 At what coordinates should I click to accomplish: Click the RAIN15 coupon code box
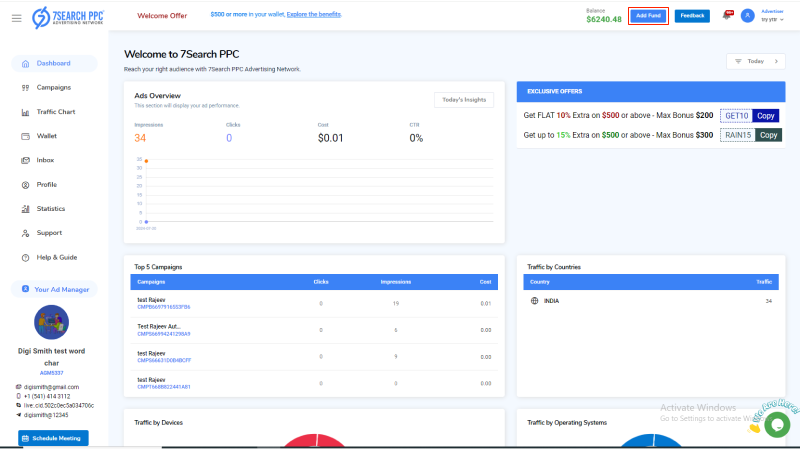[738, 135]
